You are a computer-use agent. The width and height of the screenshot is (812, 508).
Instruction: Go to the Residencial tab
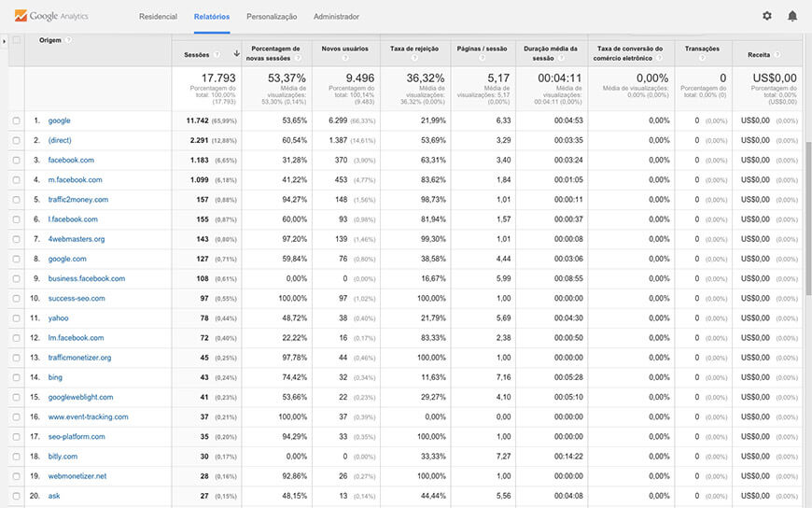158,17
